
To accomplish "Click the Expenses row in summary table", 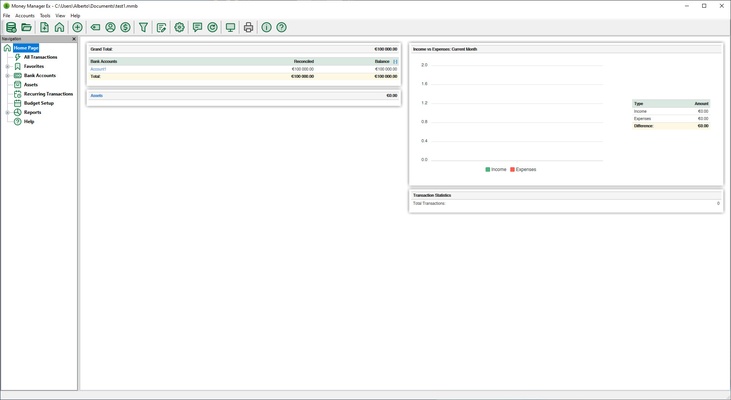I will (x=671, y=119).
